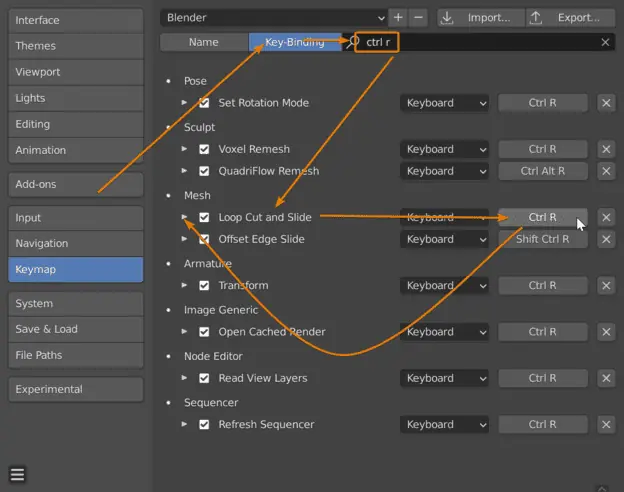Remove the Offset Edge Slide keymap item
This screenshot has height=492, width=624.
point(606,239)
